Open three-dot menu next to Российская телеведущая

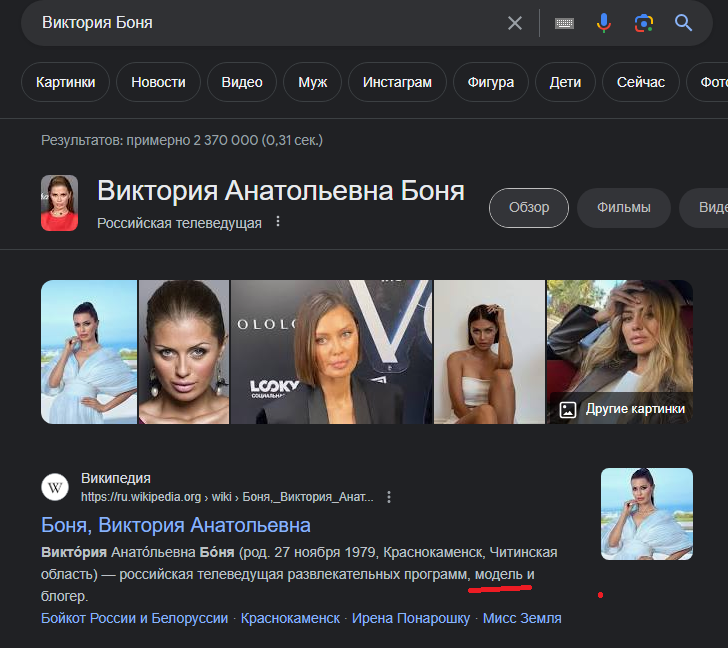(279, 222)
